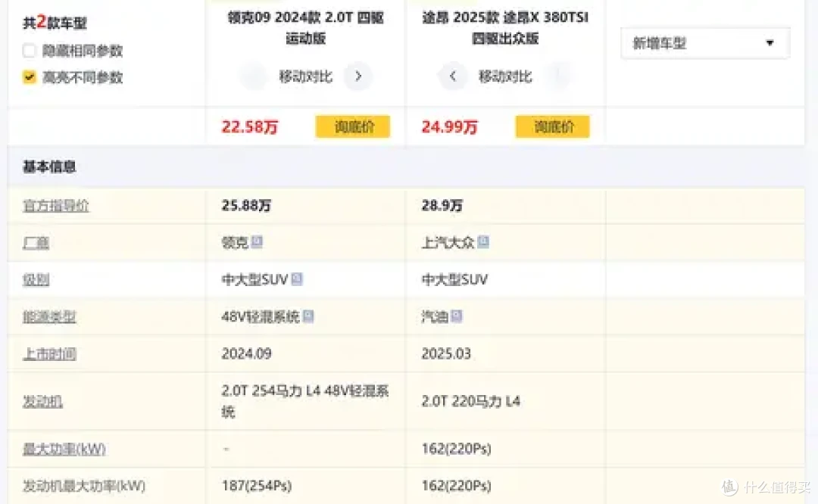Click the 187(254Ps) power value
The width and height of the screenshot is (818, 504).
pos(256,486)
